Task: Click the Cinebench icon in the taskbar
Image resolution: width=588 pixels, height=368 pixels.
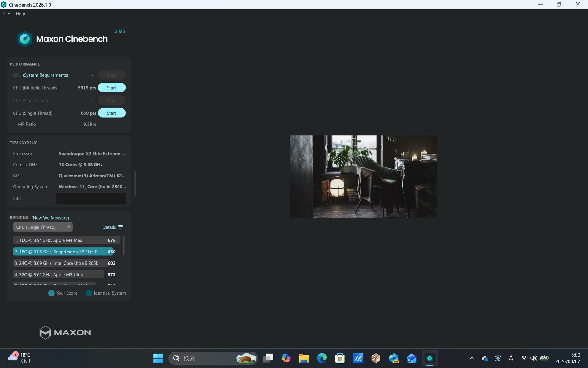Action: pos(430,358)
